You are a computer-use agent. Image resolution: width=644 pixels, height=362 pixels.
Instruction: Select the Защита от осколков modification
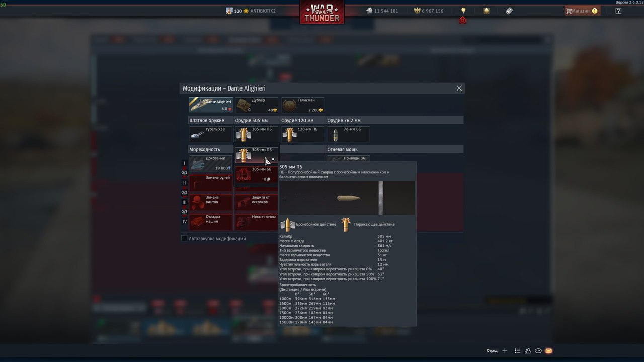tap(257, 202)
